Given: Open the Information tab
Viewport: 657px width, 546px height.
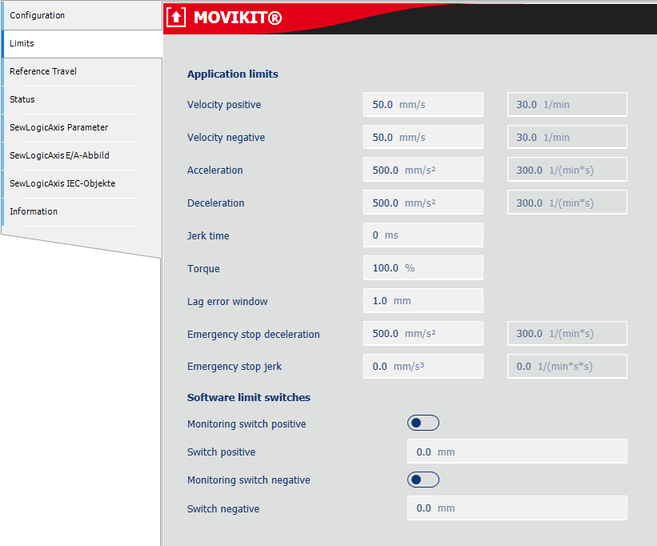Looking at the screenshot, I should coord(80,212).
